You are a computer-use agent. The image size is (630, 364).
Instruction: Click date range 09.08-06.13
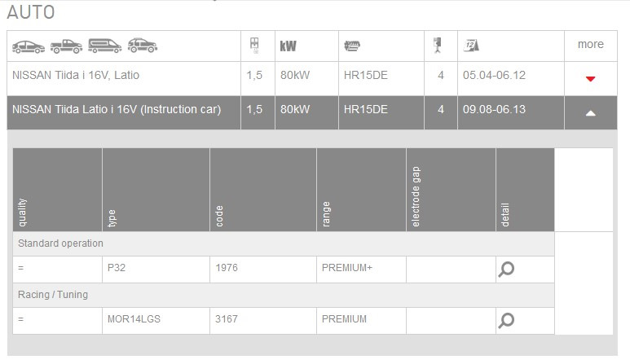pos(494,109)
